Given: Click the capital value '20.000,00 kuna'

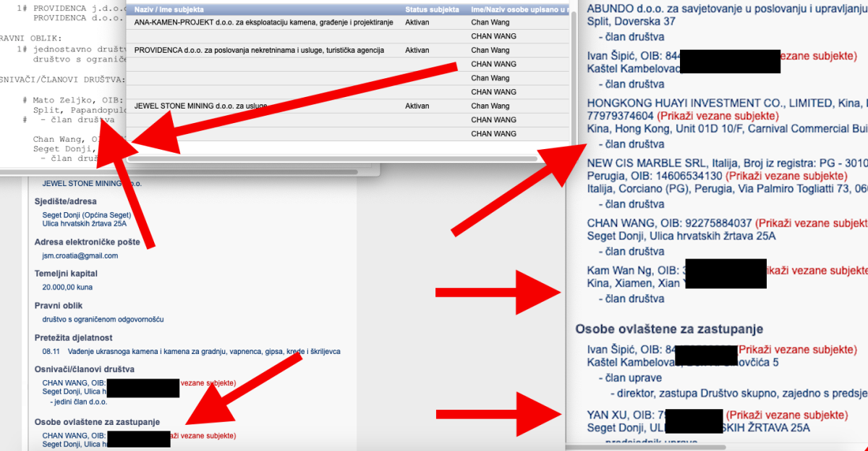Looking at the screenshot, I should (x=67, y=287).
